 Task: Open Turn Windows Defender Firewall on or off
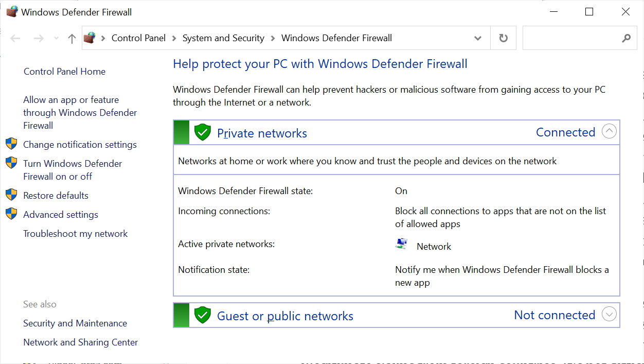click(x=73, y=170)
